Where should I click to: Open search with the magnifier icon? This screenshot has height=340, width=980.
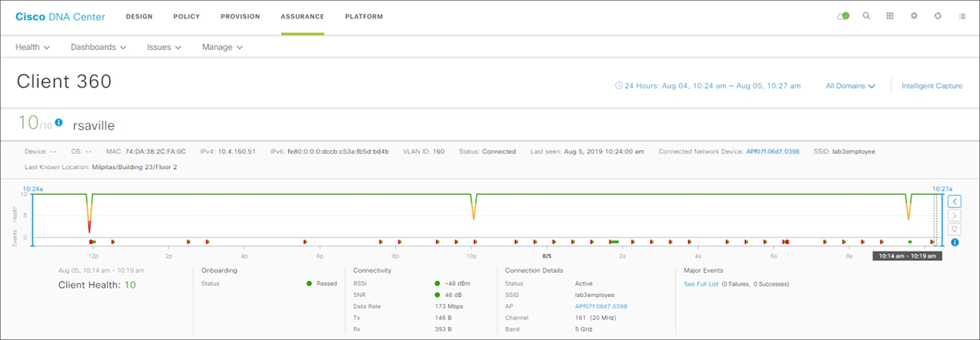(867, 16)
